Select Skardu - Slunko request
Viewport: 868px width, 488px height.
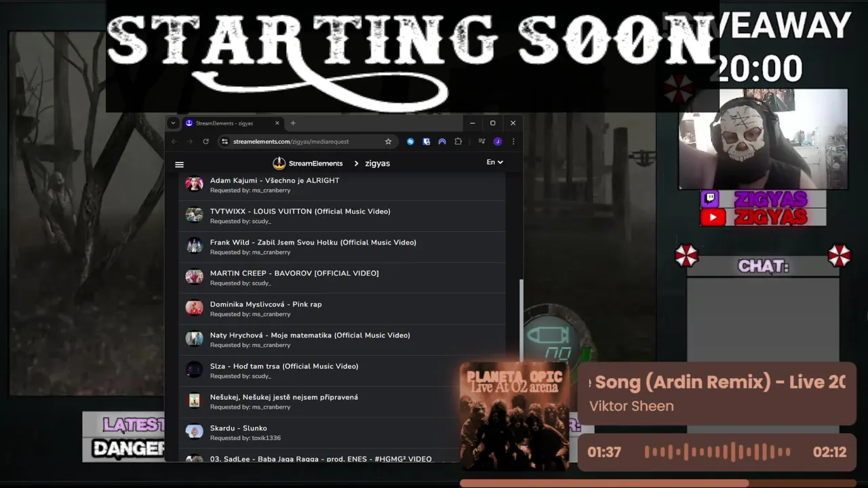pos(342,432)
